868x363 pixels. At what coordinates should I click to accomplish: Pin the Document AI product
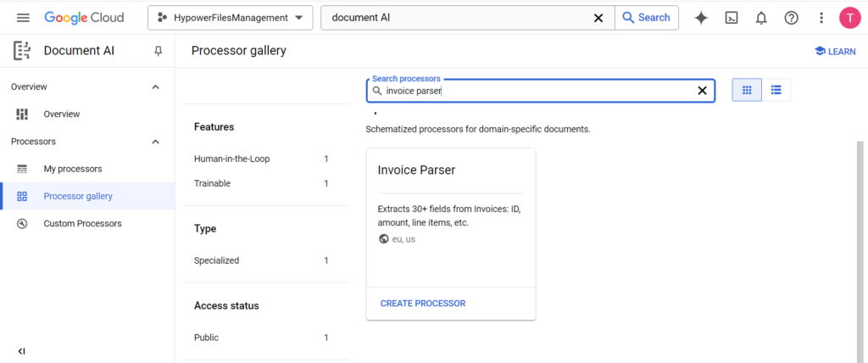(x=158, y=51)
